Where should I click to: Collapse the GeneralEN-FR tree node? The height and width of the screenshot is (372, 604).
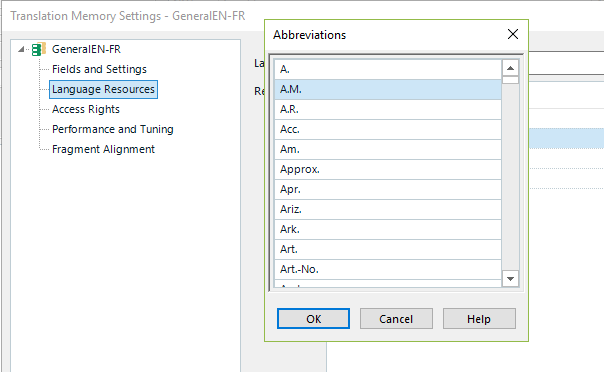pos(21,49)
